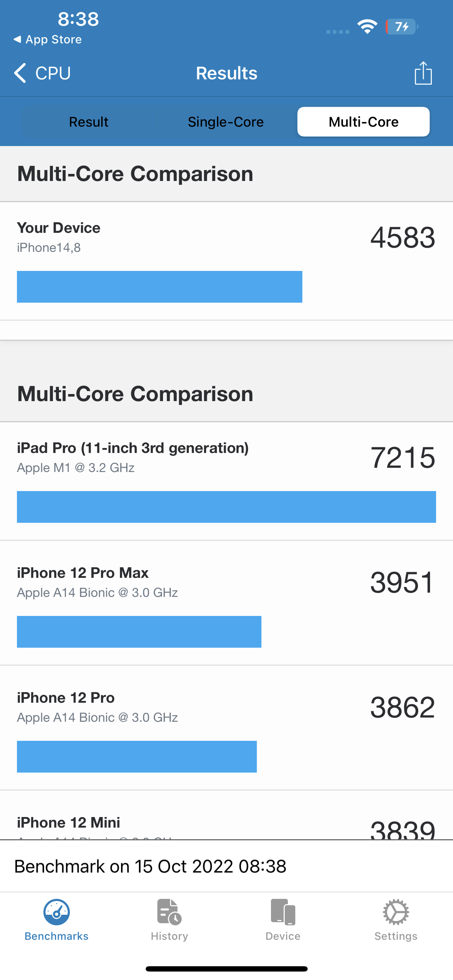
Task: Return to App Store via status bar link
Action: coord(47,39)
